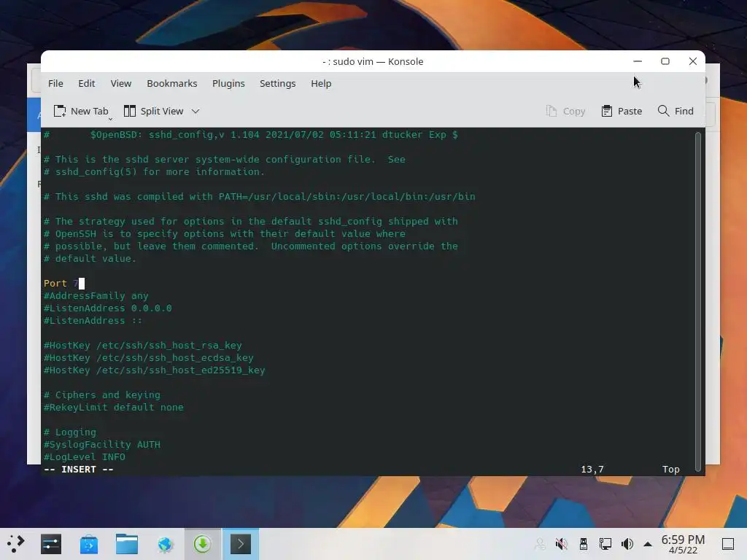Image resolution: width=747 pixels, height=560 pixels.
Task: Click the terminal vertical scrollbar
Action: (698, 301)
